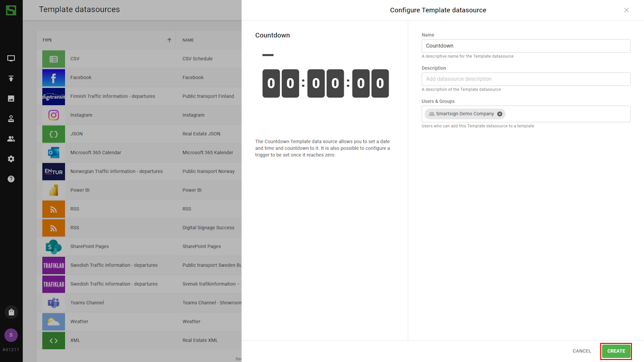Focus the Name field containing Countdown
Viewport: 644px width, 362px height.
[526, 46]
